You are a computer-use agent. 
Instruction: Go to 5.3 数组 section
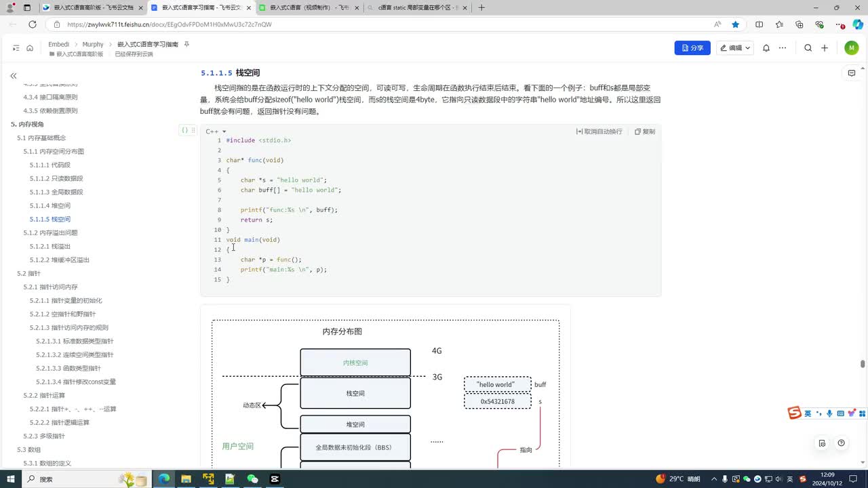28,449
